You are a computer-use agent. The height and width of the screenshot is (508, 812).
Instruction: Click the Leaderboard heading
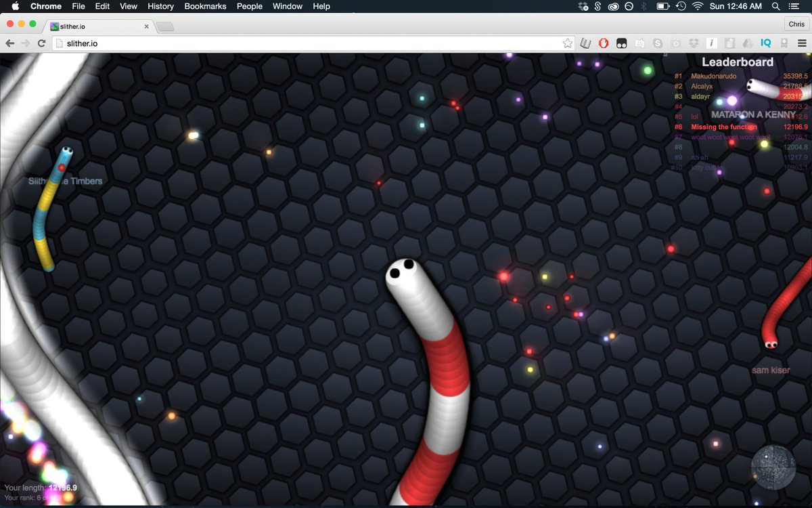738,62
